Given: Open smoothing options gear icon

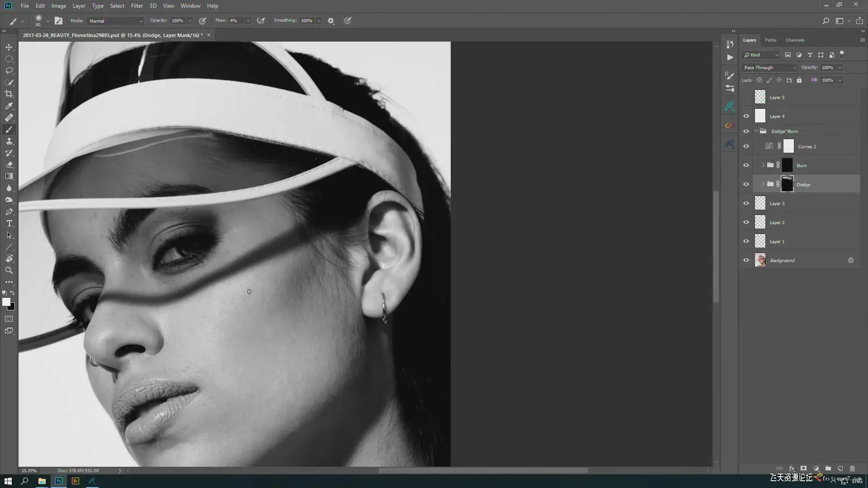Looking at the screenshot, I should (331, 21).
